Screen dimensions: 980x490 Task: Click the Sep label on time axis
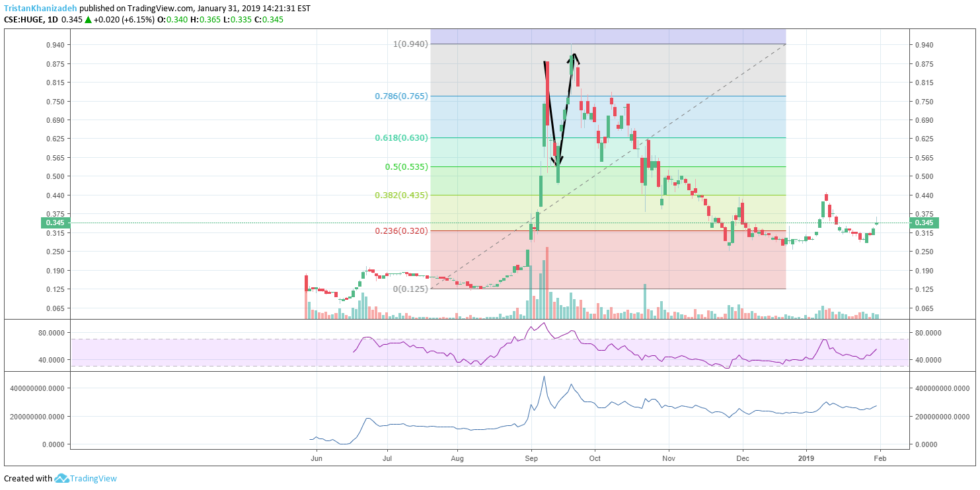tap(532, 457)
